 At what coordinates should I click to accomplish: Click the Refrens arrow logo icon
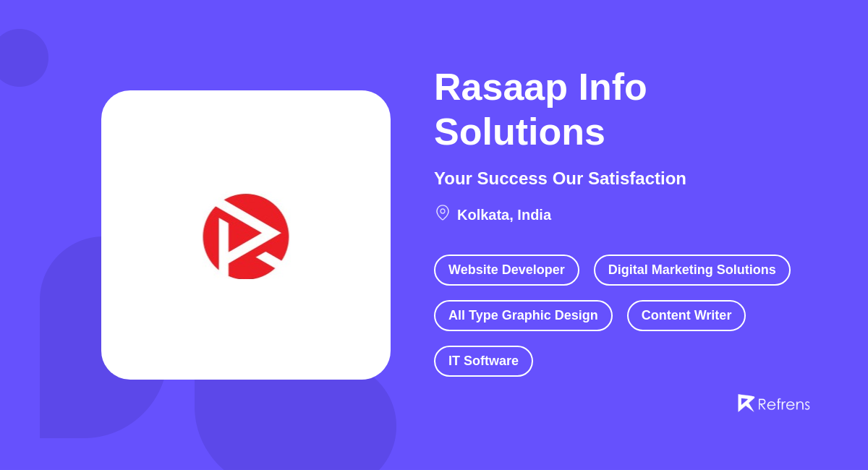[x=746, y=403]
